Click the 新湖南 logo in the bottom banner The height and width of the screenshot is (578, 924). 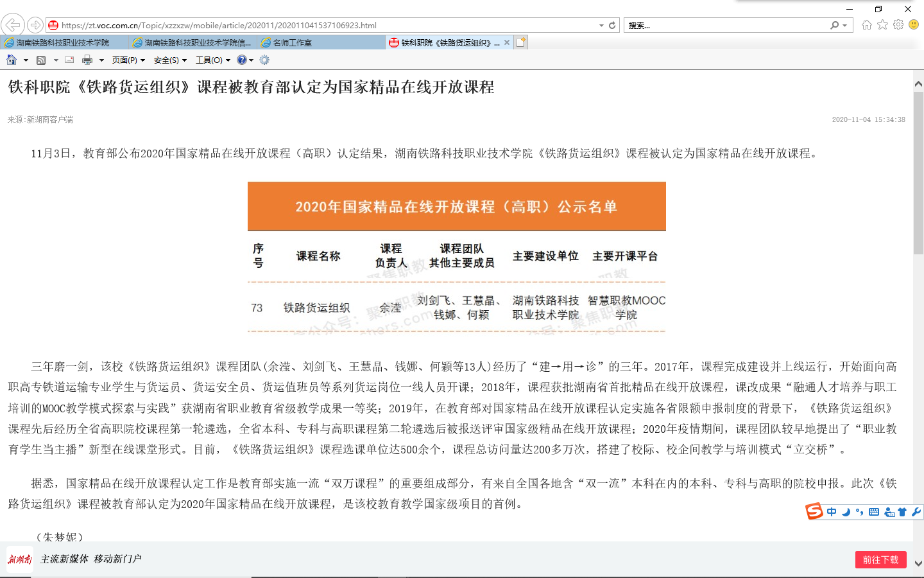(20, 559)
